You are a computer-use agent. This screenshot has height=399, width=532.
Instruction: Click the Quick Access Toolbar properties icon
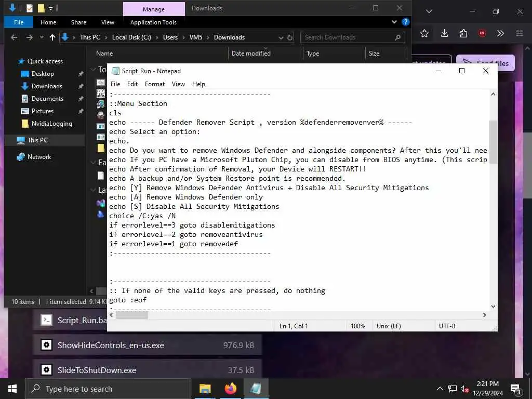click(x=30, y=8)
